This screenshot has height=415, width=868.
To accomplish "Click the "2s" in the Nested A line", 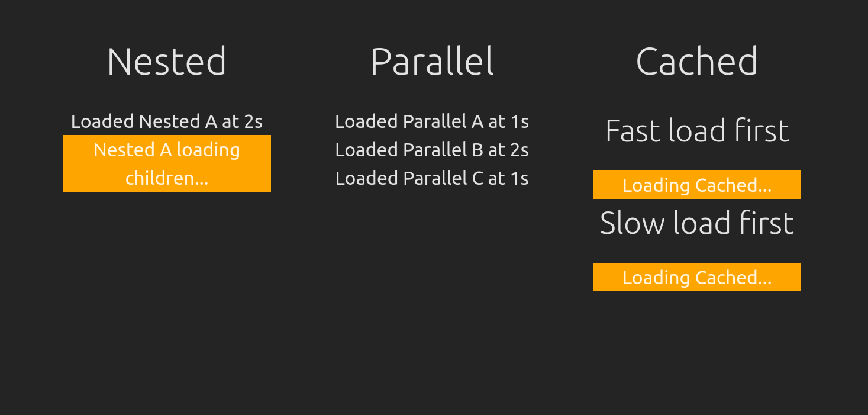I will [x=253, y=121].
